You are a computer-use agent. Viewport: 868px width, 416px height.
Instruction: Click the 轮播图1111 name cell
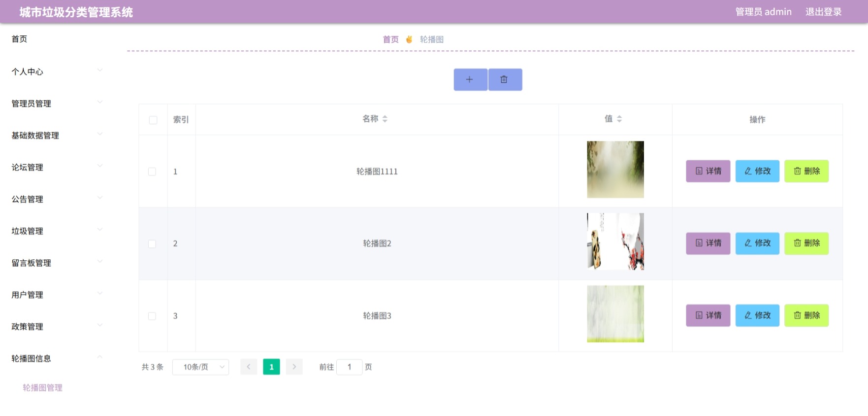377,172
